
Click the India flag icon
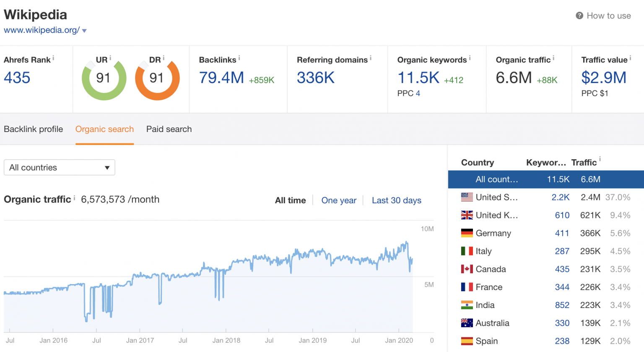pos(467,305)
